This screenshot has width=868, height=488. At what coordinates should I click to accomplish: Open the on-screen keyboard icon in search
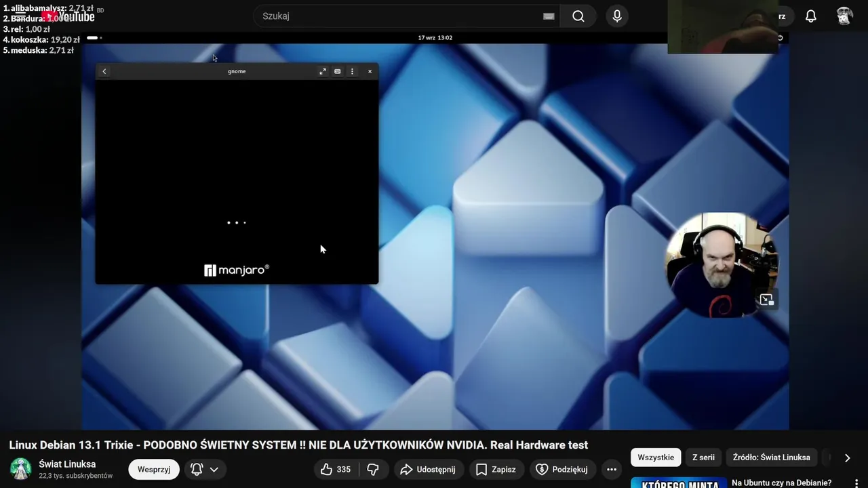click(549, 16)
